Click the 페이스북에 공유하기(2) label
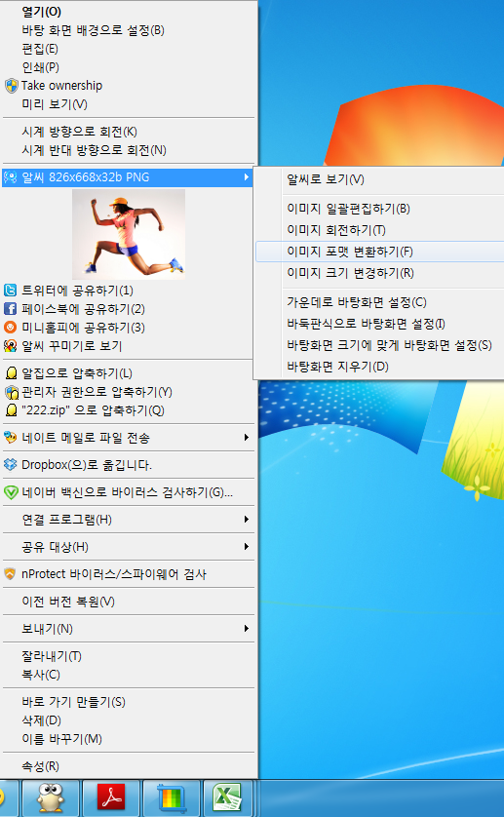This screenshot has height=817, width=504. click(83, 309)
